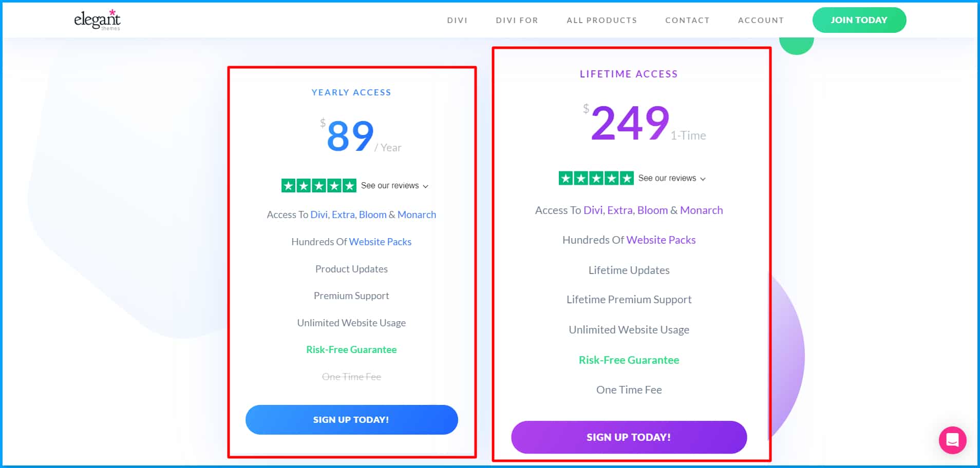Open the DIVI FOR menu

(x=517, y=21)
